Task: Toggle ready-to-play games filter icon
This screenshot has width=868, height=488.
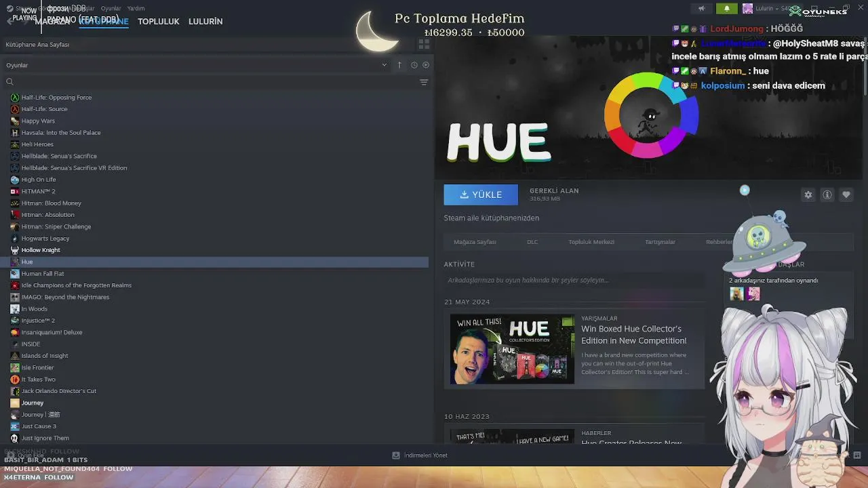Action: click(426, 65)
